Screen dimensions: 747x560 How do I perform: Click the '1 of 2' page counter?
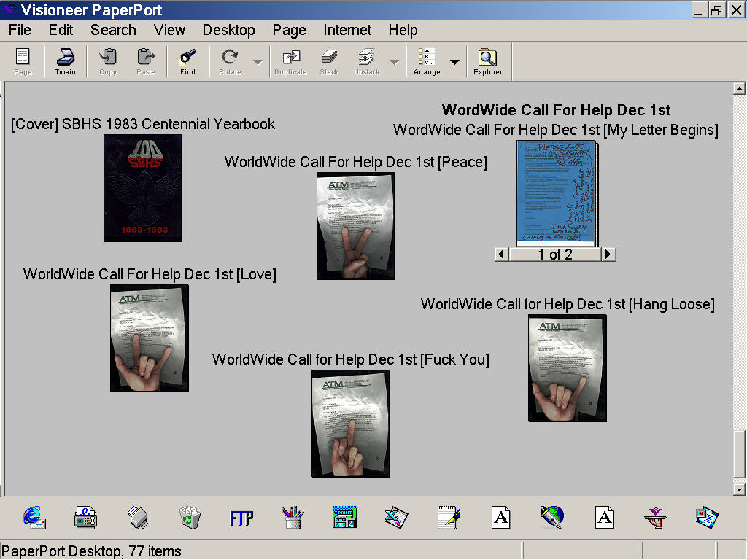coord(555,254)
